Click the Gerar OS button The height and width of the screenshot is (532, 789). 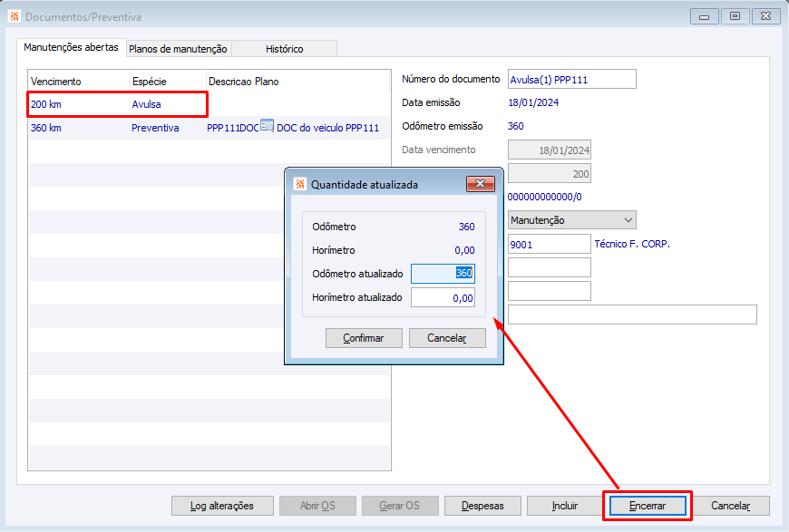coord(400,506)
